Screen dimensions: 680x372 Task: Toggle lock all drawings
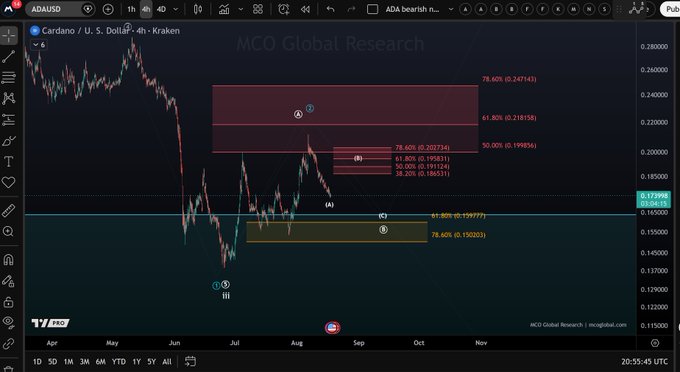pos(9,302)
